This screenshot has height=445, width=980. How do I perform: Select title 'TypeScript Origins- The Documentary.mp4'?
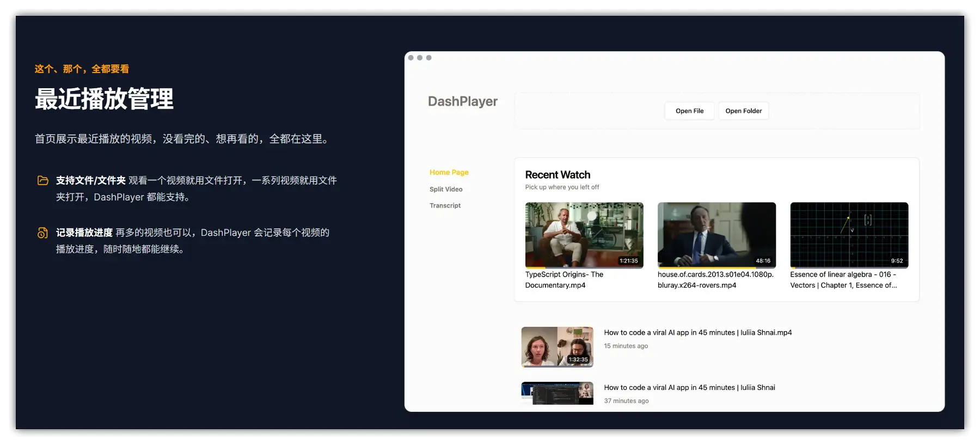(x=564, y=280)
